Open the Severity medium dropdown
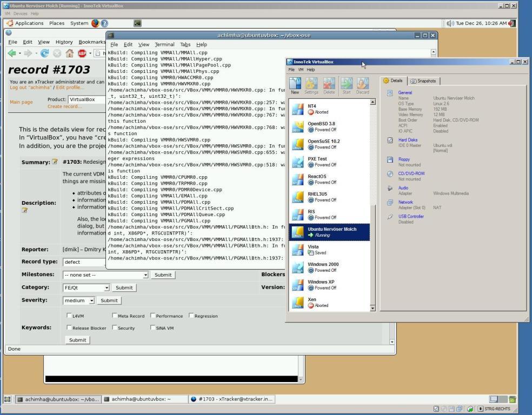 point(79,300)
